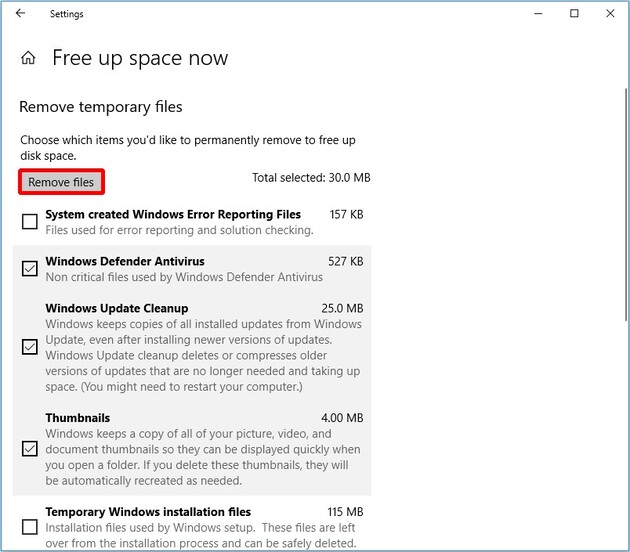630x552 pixels.
Task: Open the Settings home icon
Action: pos(28,58)
